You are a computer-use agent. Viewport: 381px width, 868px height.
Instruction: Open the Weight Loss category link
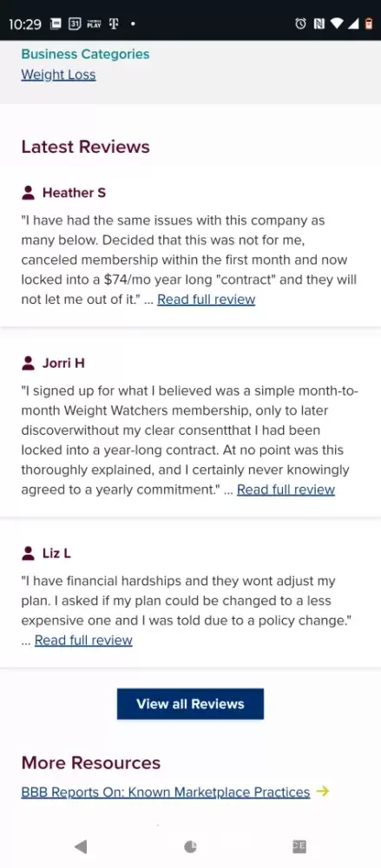point(58,75)
